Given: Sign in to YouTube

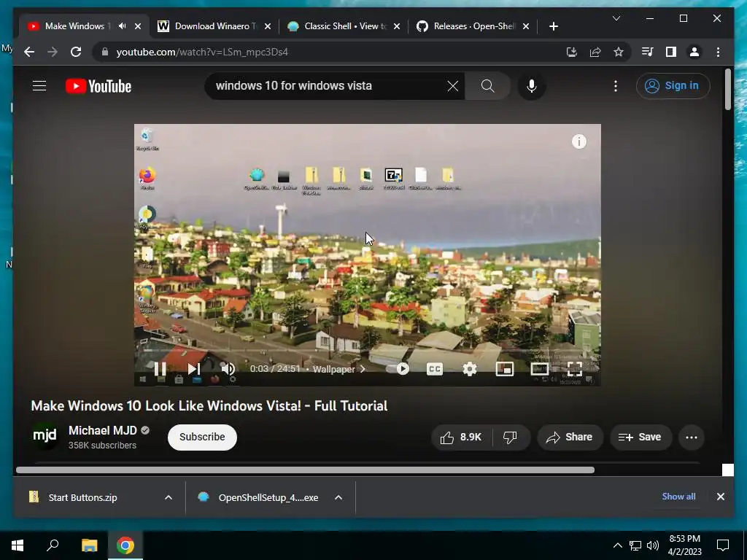Looking at the screenshot, I should click(x=673, y=86).
